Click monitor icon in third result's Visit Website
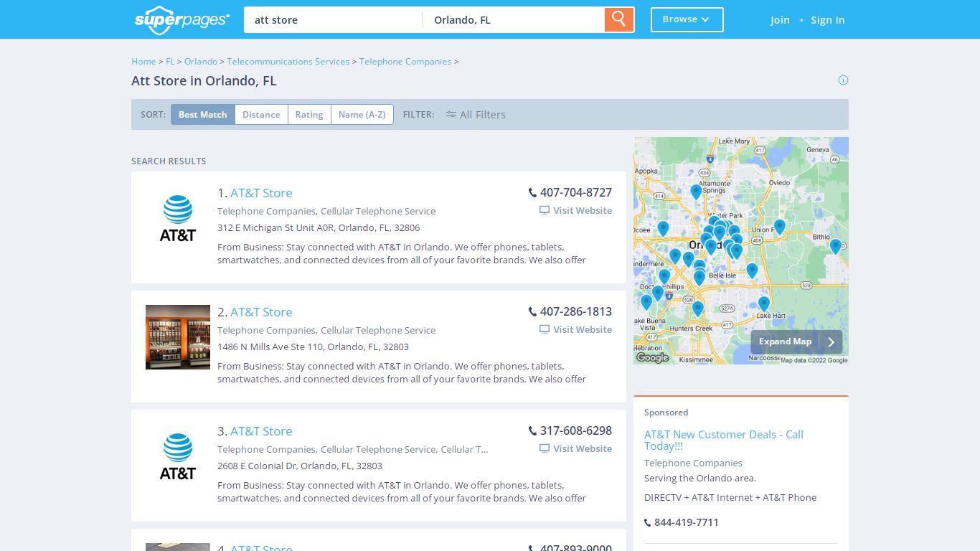Viewport: 980px width, 551px height. [x=545, y=449]
